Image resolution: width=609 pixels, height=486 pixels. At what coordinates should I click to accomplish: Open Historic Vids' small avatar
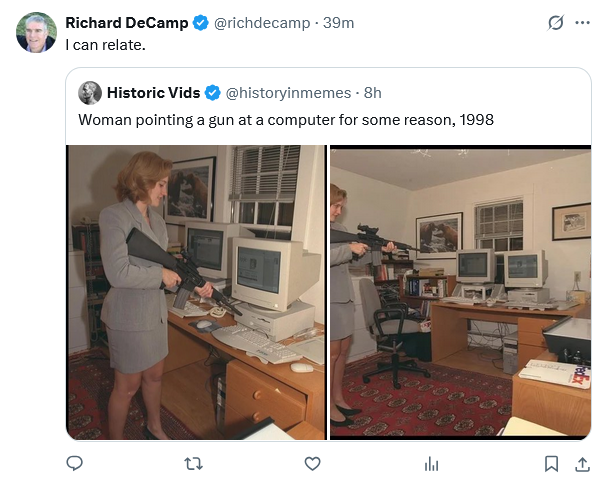(x=90, y=93)
